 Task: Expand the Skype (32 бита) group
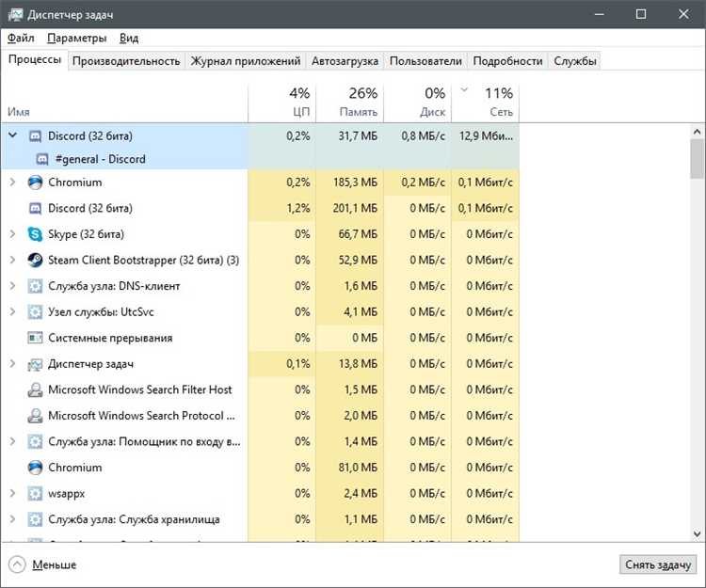12,234
